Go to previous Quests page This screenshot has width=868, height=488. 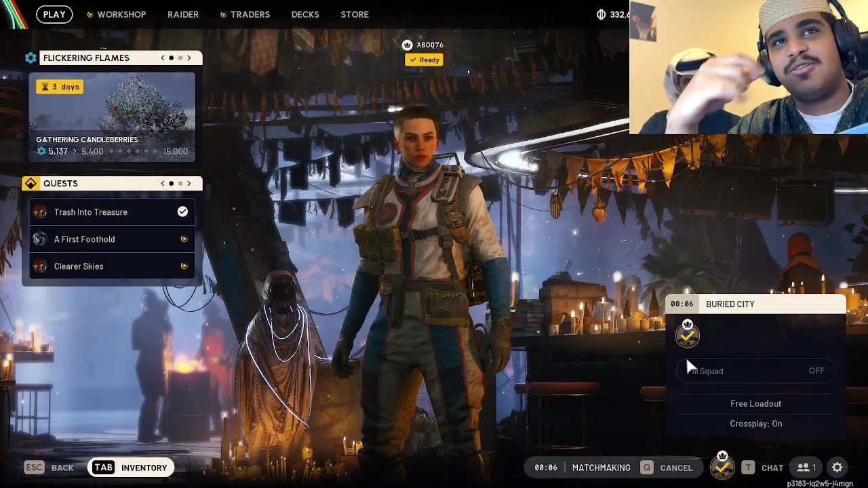pos(163,184)
